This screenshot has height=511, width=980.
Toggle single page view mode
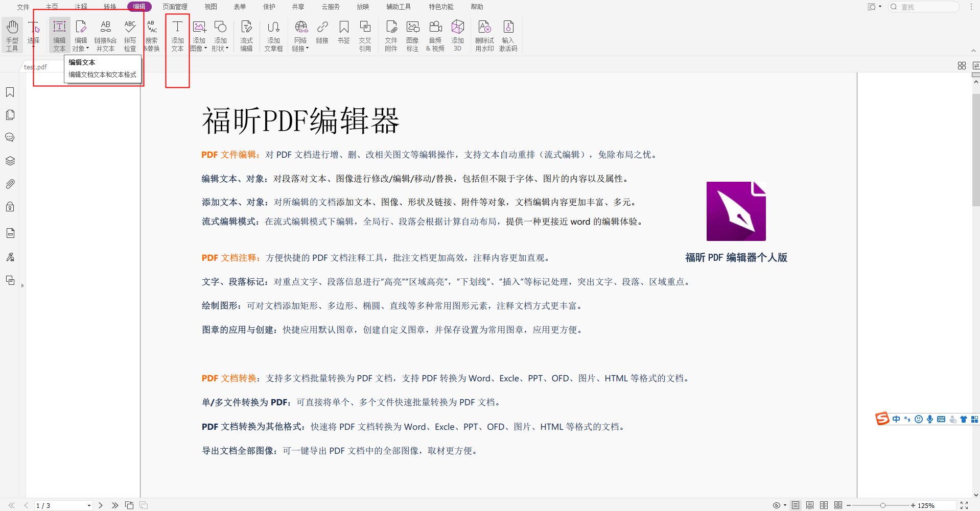click(x=796, y=505)
